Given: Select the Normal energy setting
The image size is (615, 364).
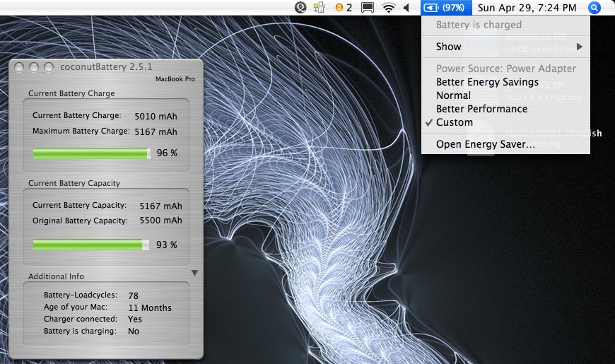Looking at the screenshot, I should click(x=453, y=95).
